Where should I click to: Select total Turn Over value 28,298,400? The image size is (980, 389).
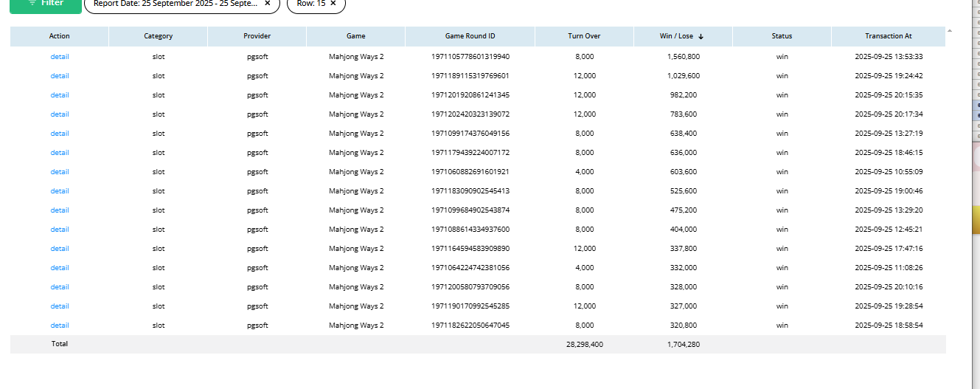(585, 344)
